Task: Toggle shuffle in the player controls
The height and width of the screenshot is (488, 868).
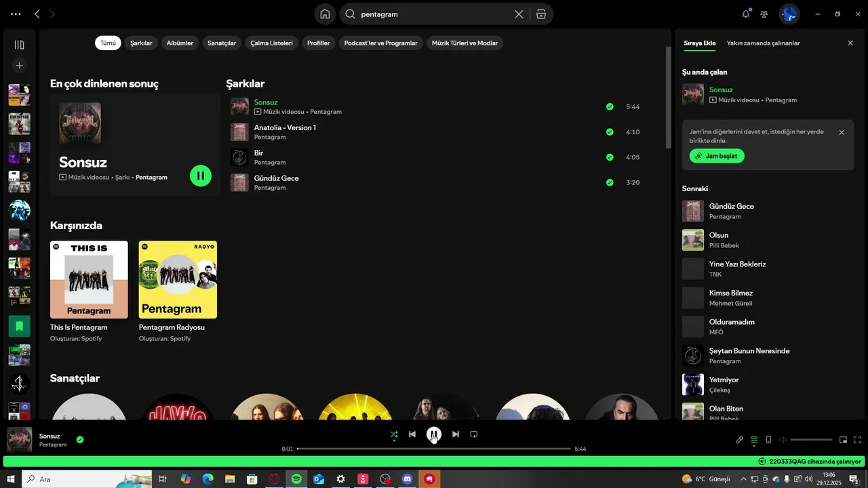Action: [x=394, y=434]
